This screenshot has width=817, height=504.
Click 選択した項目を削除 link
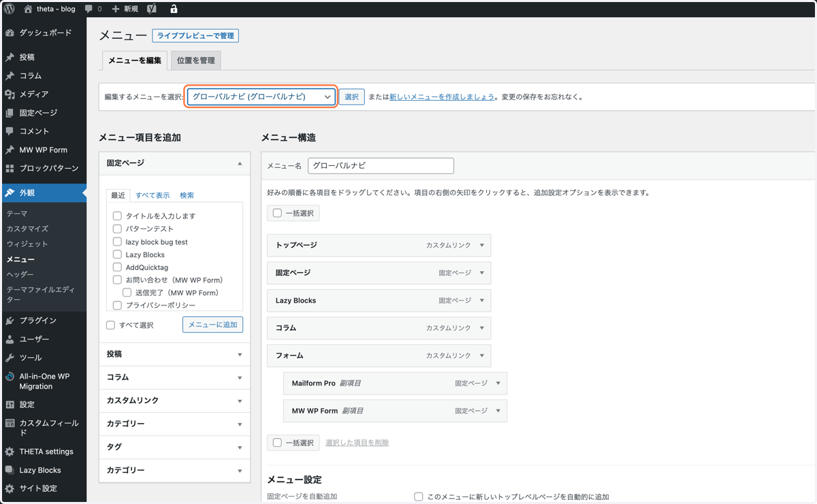[357, 443]
